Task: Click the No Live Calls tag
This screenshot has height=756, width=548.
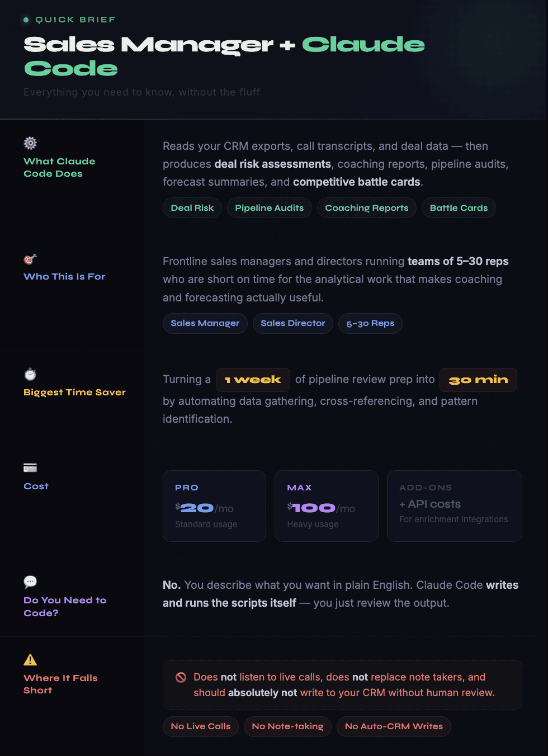Action: (x=200, y=726)
